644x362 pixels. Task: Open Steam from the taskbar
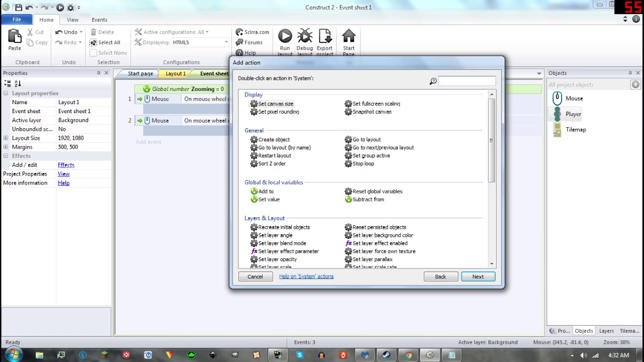[x=386, y=355]
